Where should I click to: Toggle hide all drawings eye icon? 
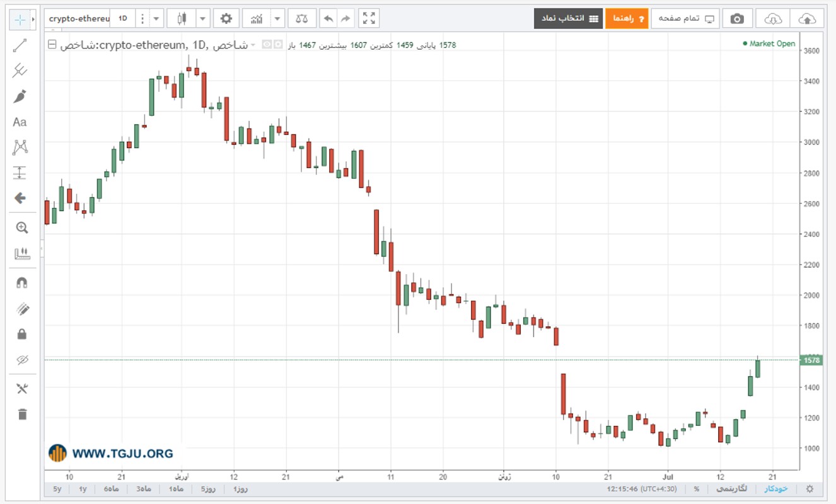coord(22,360)
